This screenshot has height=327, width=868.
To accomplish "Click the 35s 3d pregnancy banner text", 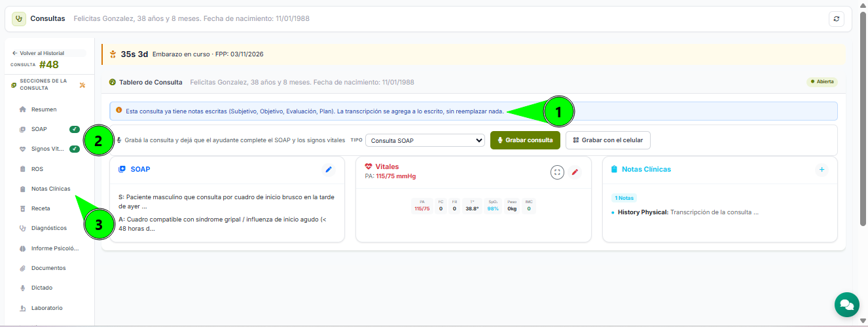I will (x=134, y=54).
